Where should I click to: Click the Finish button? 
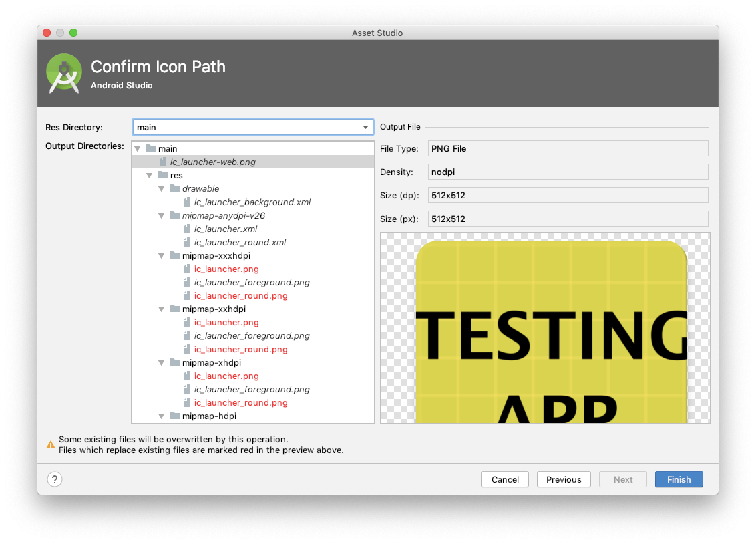pyautogui.click(x=679, y=479)
